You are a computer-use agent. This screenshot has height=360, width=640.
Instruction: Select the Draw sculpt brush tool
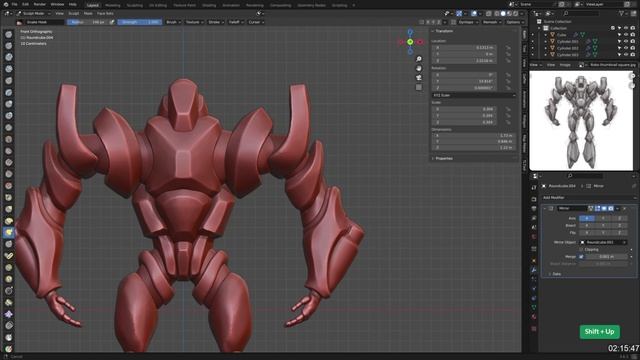pyautogui.click(x=9, y=34)
